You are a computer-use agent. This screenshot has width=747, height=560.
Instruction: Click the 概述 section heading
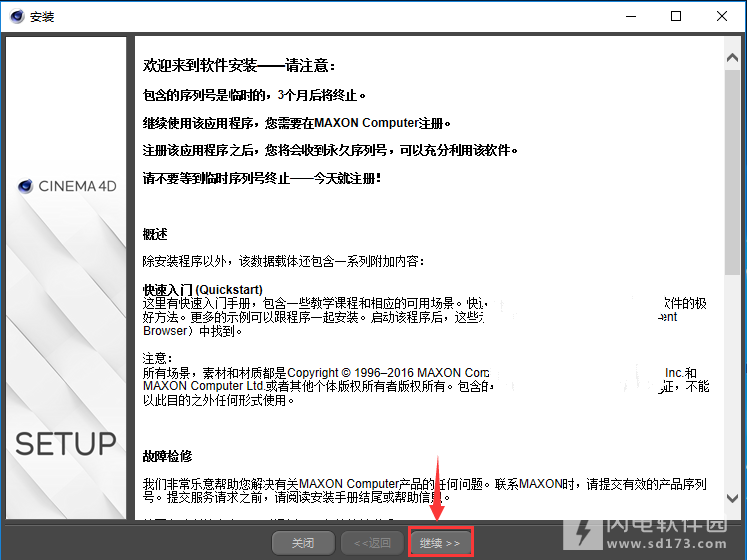click(x=155, y=234)
